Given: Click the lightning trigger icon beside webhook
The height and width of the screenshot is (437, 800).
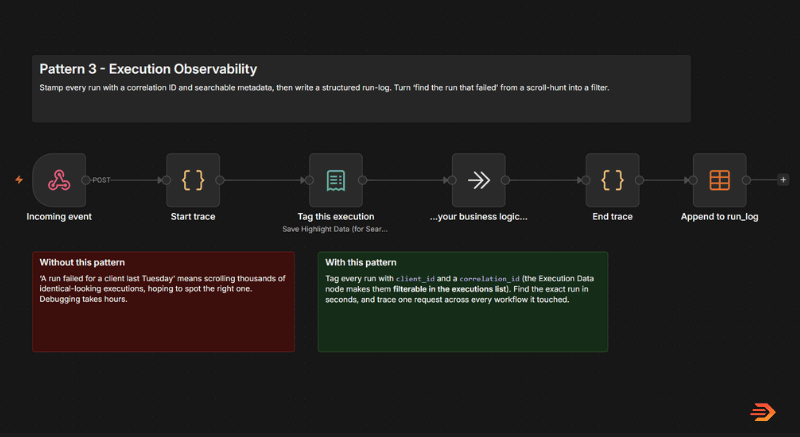Looking at the screenshot, I should pos(19,179).
